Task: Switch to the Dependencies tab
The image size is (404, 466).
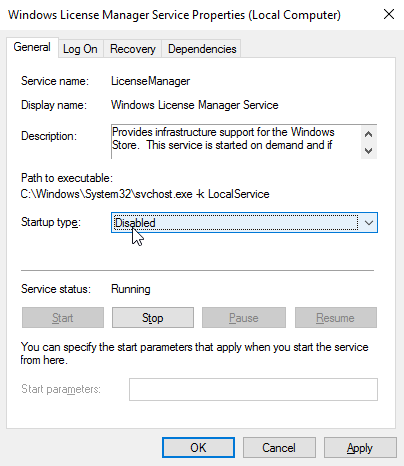Action: 202,49
